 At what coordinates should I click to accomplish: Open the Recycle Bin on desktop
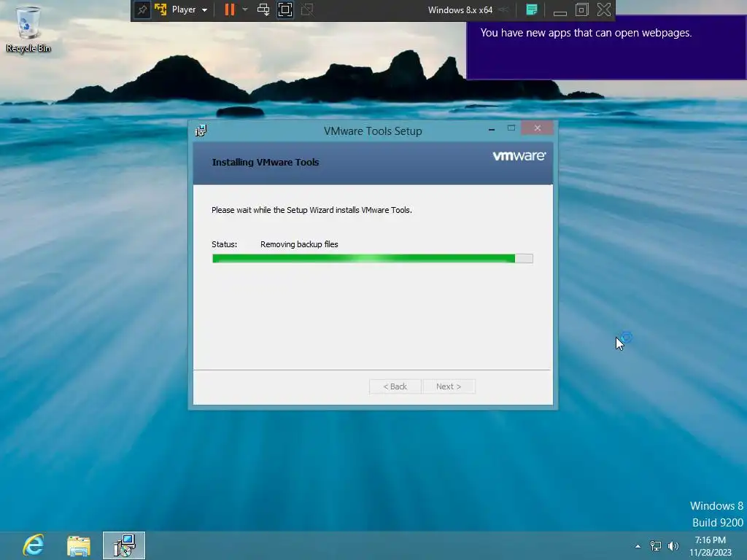(x=28, y=29)
